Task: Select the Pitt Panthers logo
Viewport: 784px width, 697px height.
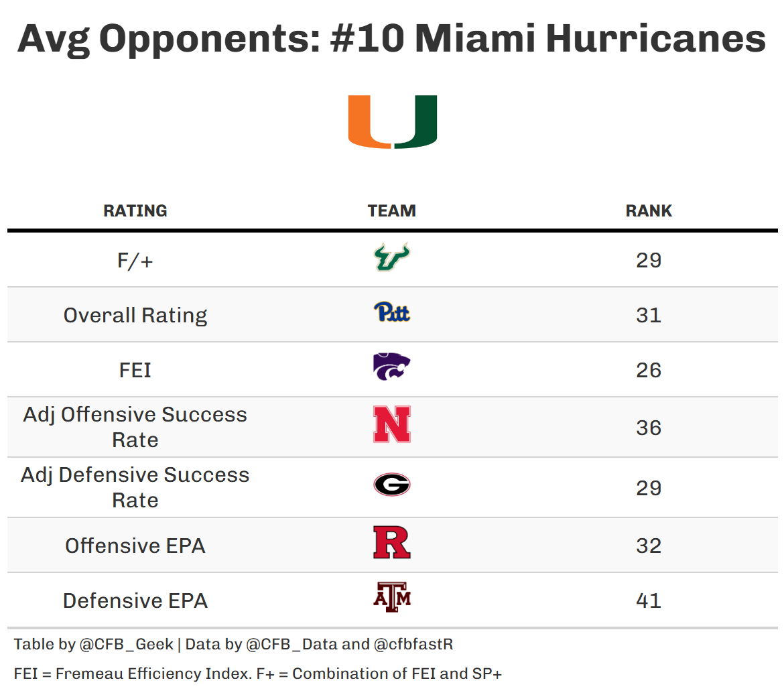Action: (x=392, y=312)
